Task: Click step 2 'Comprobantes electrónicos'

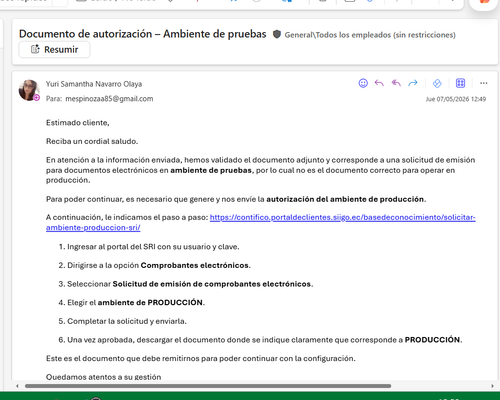Action: [x=195, y=265]
